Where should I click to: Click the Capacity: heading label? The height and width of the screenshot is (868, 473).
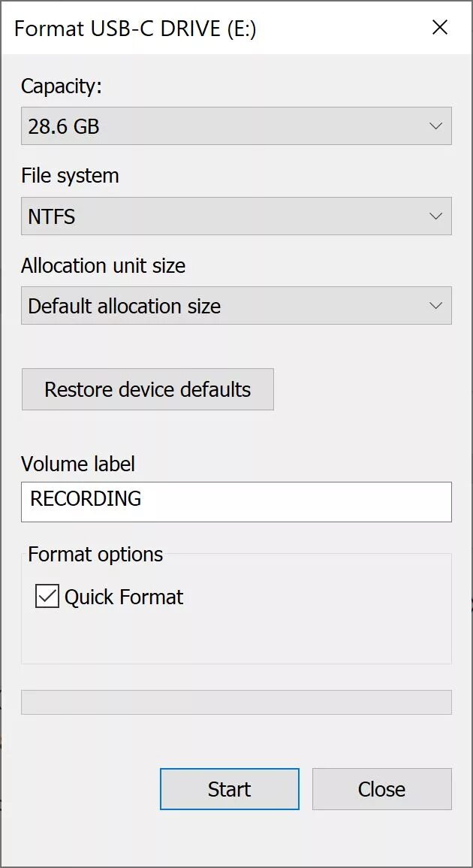coord(61,86)
